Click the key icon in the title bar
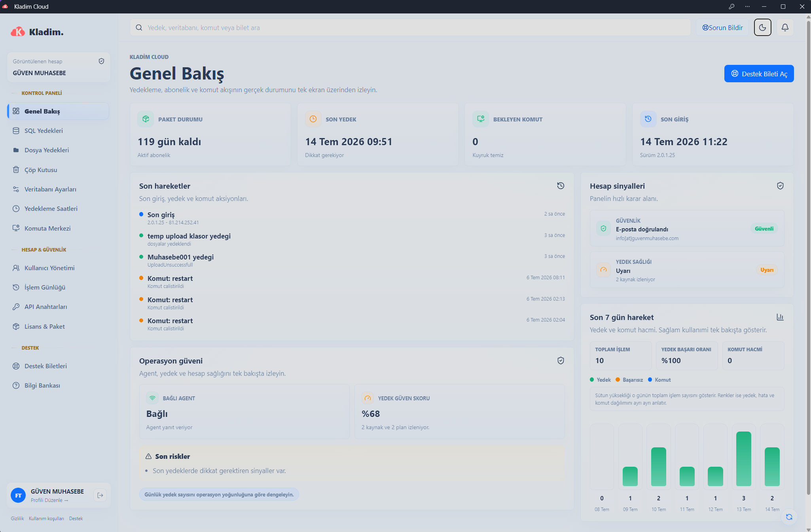Image resolution: width=811 pixels, height=532 pixels. [731, 6]
